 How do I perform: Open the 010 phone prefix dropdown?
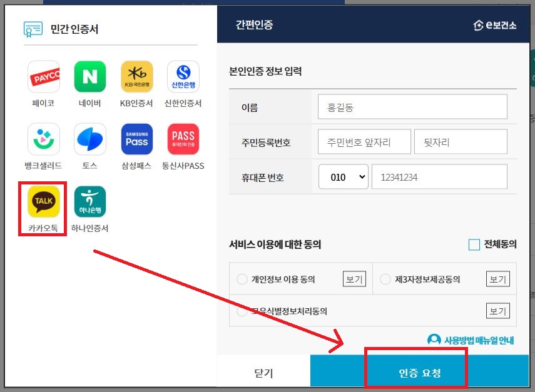[x=344, y=177]
